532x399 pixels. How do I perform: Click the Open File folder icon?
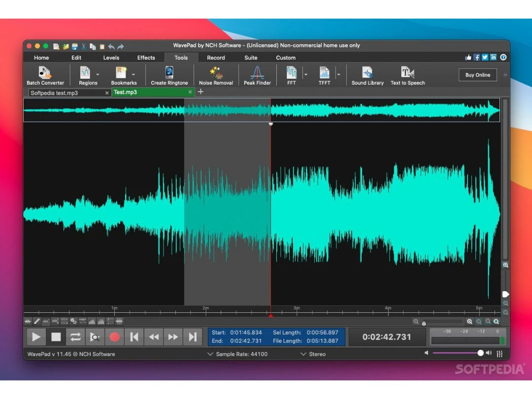tap(66, 46)
